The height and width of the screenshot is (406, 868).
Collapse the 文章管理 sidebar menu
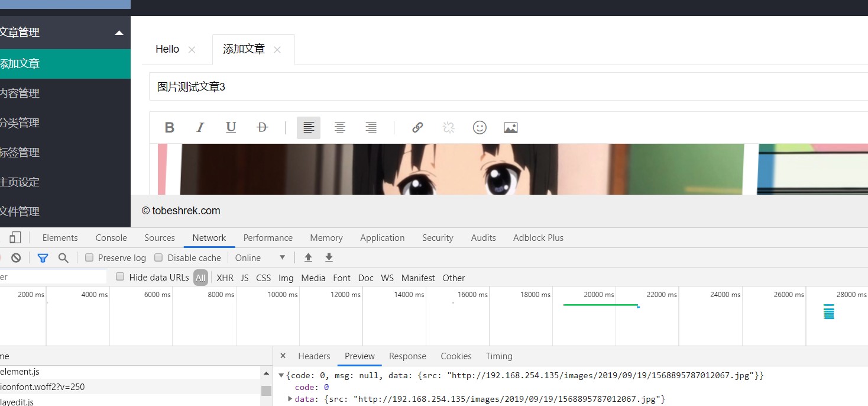tap(119, 33)
